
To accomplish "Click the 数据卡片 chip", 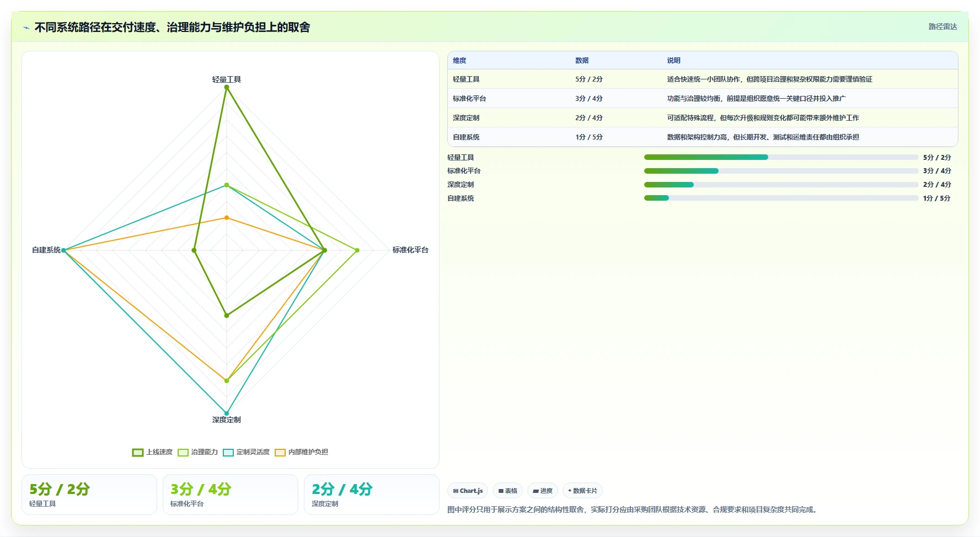I will click(582, 491).
